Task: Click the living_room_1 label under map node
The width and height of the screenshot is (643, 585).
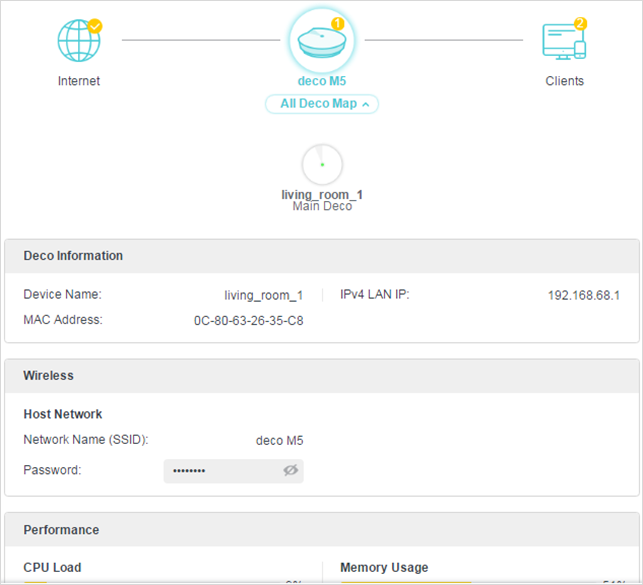Action: [x=322, y=194]
